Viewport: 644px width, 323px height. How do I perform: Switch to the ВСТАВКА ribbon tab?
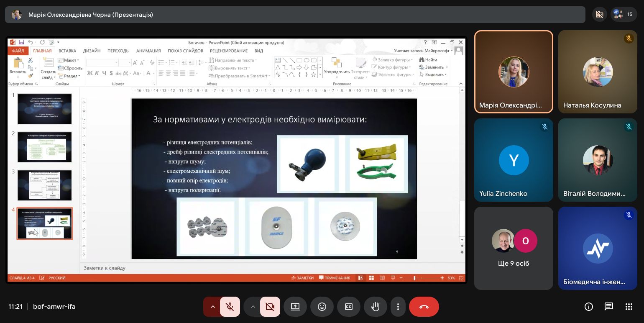pyautogui.click(x=67, y=51)
